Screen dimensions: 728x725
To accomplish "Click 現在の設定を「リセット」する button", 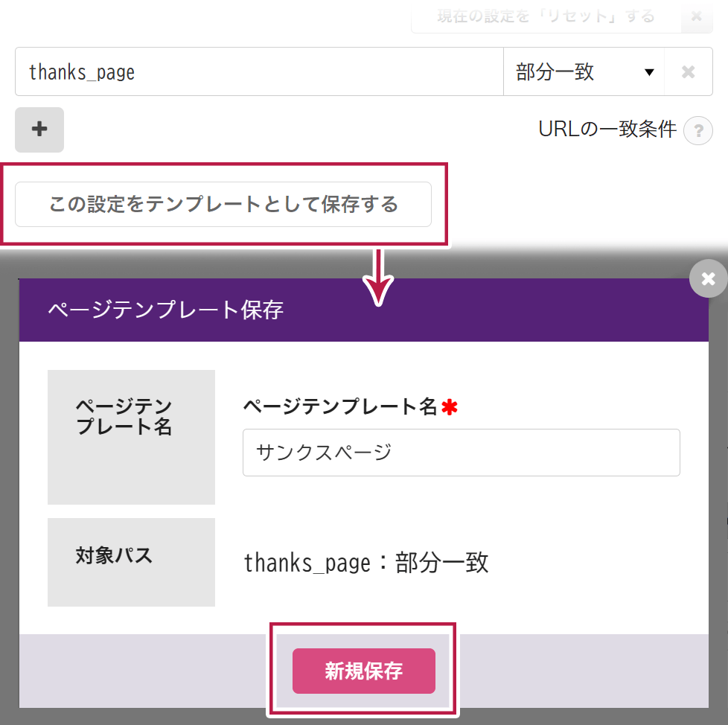I will click(546, 16).
